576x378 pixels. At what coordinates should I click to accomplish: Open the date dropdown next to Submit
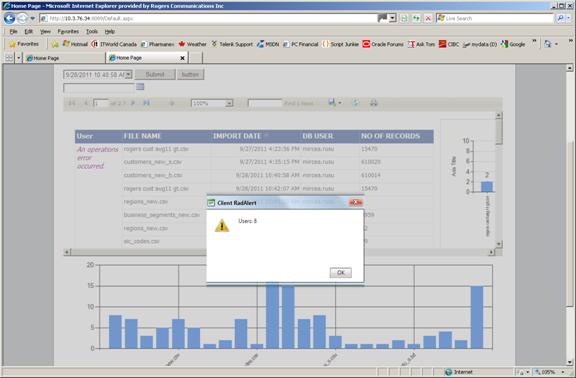click(x=128, y=75)
